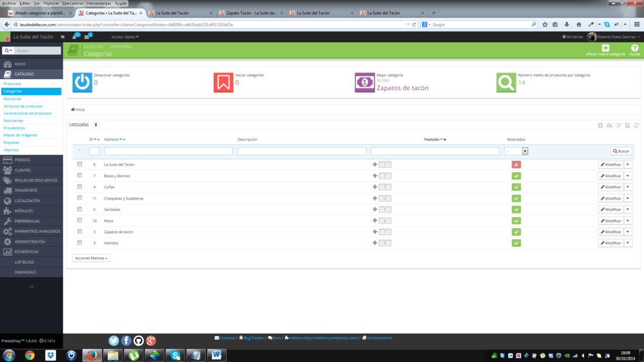This screenshot has height=362, width=644.
Task: Open the Ayuda help icon
Action: coord(635,48)
